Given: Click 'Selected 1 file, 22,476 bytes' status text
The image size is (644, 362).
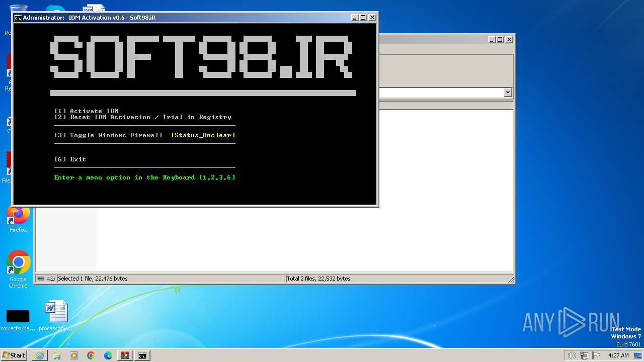Looking at the screenshot, I should tap(93, 279).
